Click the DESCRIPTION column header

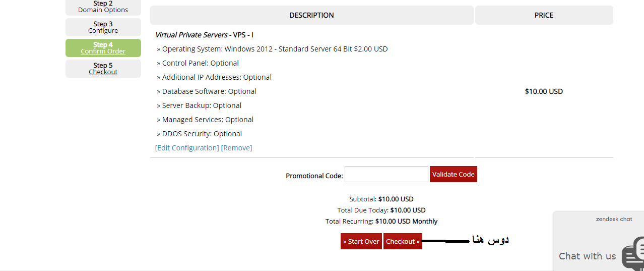(x=311, y=15)
